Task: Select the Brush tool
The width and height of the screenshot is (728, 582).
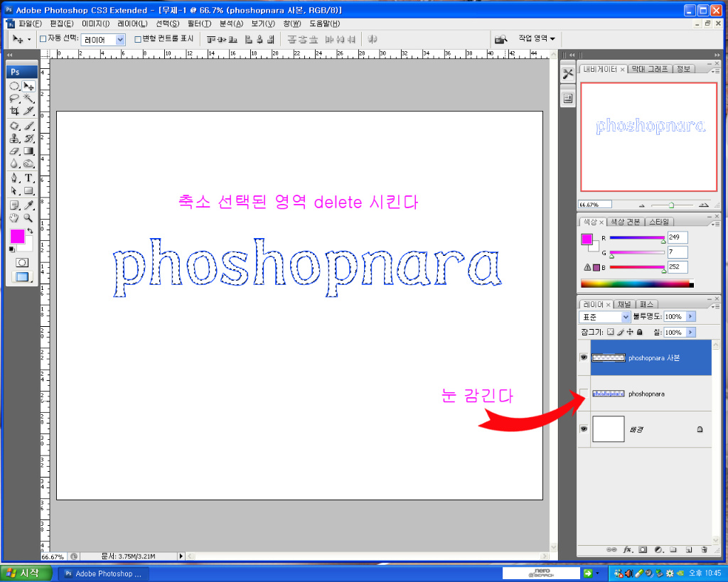Action: pyautogui.click(x=28, y=126)
